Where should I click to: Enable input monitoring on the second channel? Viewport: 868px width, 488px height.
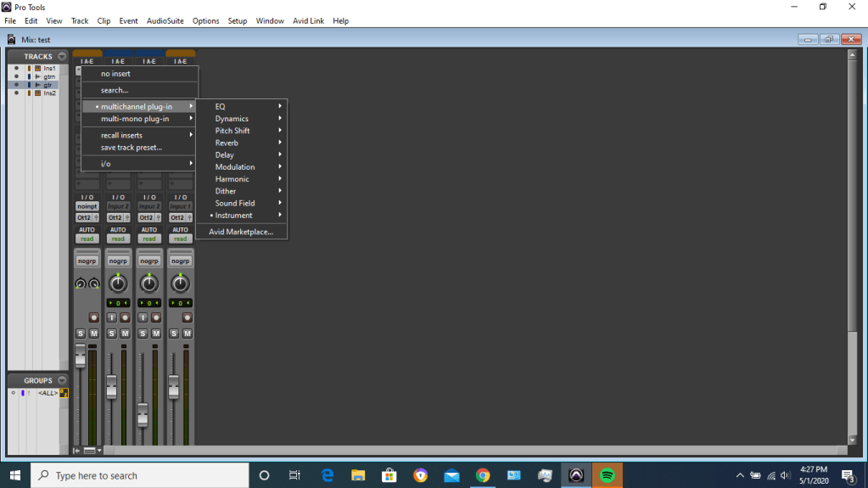(x=111, y=317)
